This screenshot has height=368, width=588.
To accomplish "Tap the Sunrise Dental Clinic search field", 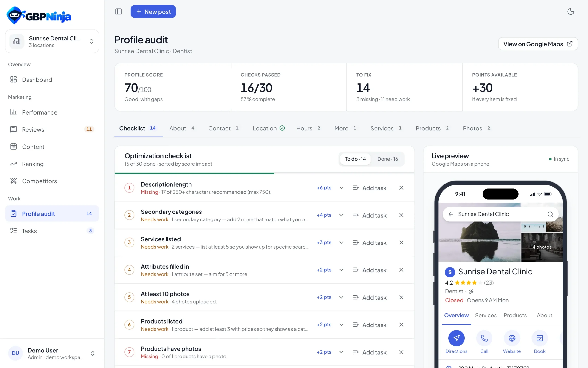I will (500, 214).
